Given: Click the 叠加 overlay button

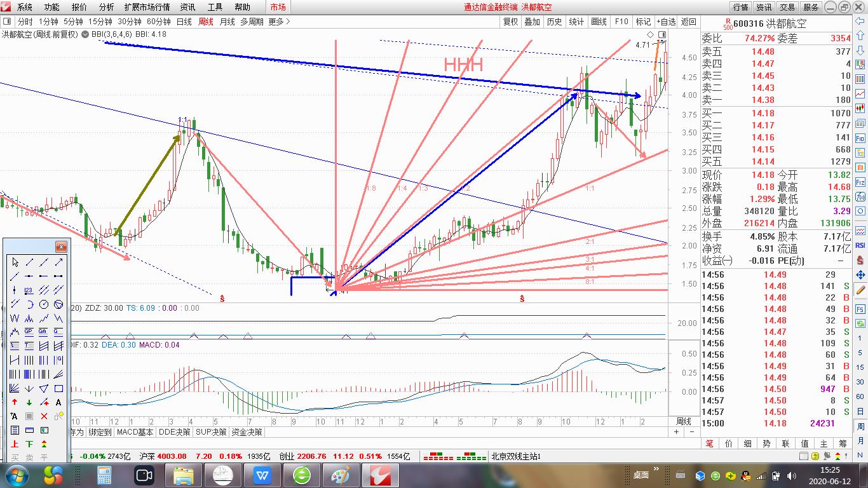Looking at the screenshot, I should (532, 22).
